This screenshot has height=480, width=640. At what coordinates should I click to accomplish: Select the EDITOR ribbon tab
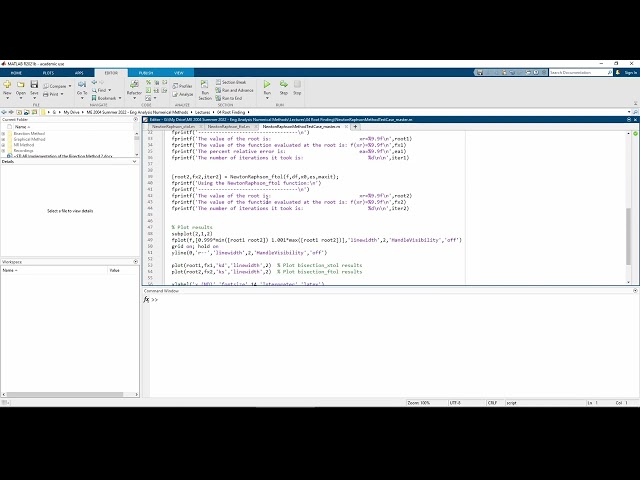click(x=111, y=73)
